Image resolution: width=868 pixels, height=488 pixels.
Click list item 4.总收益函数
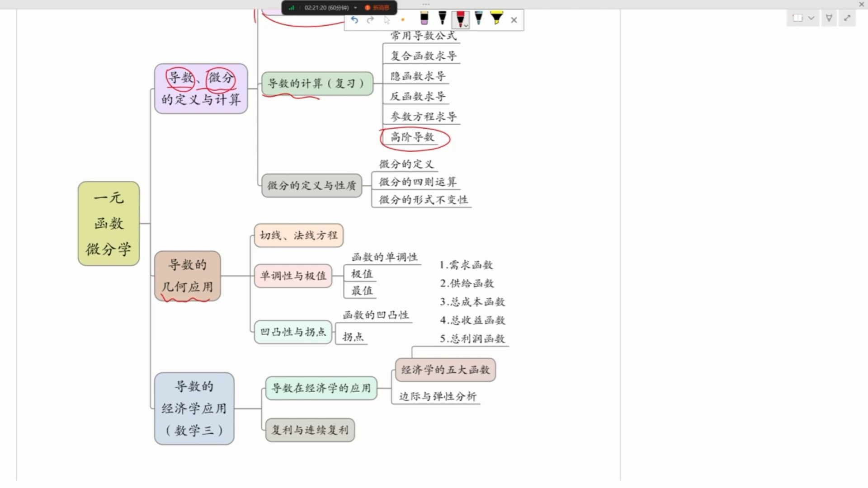coord(472,320)
